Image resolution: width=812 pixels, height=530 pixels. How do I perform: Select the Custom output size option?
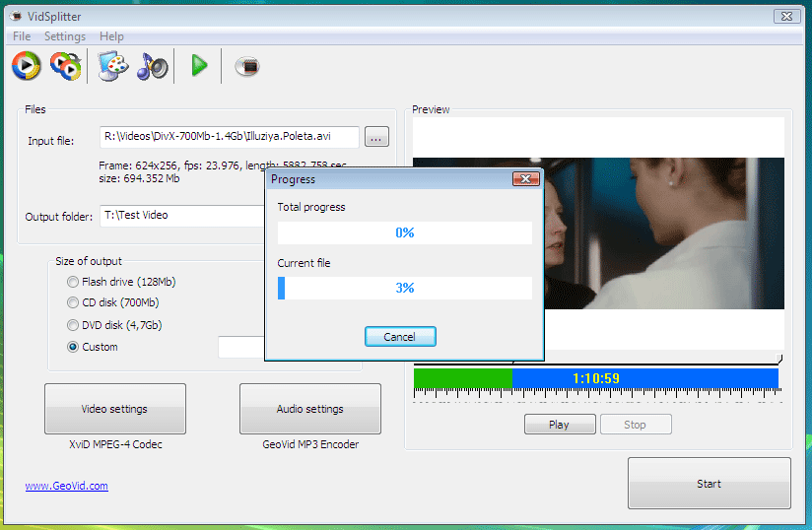tap(93, 347)
